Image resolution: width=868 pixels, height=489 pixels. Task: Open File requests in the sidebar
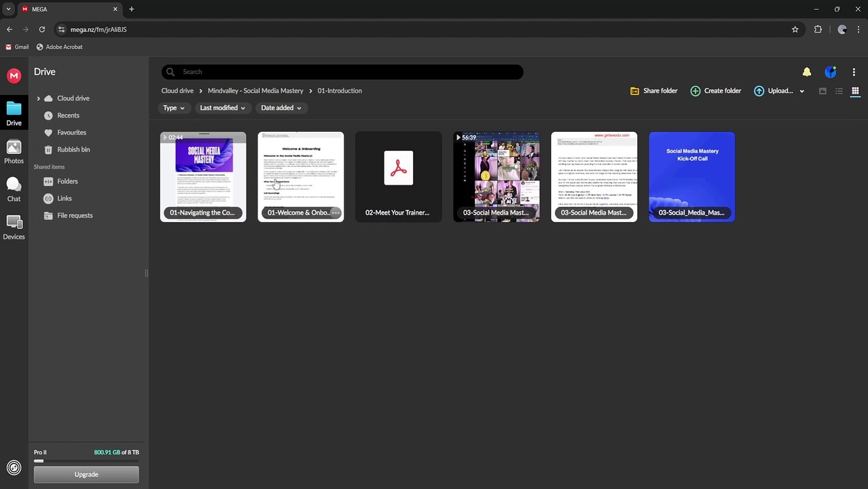tap(75, 215)
